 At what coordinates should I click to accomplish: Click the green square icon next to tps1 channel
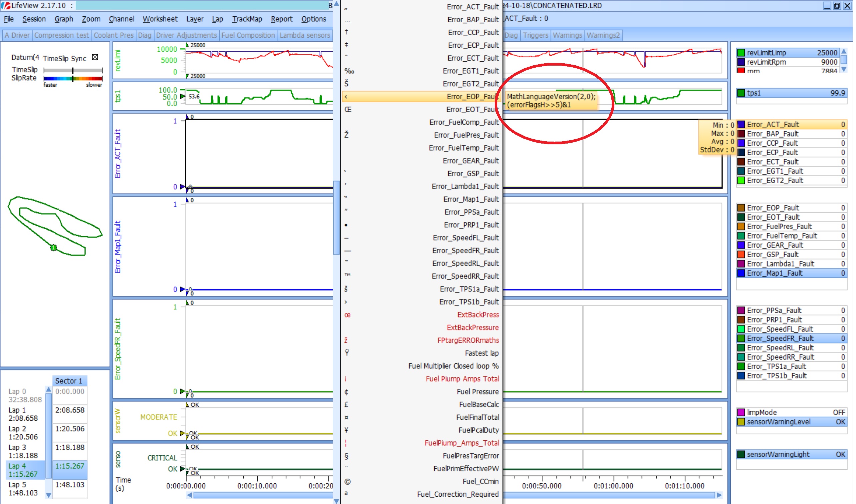[741, 92]
